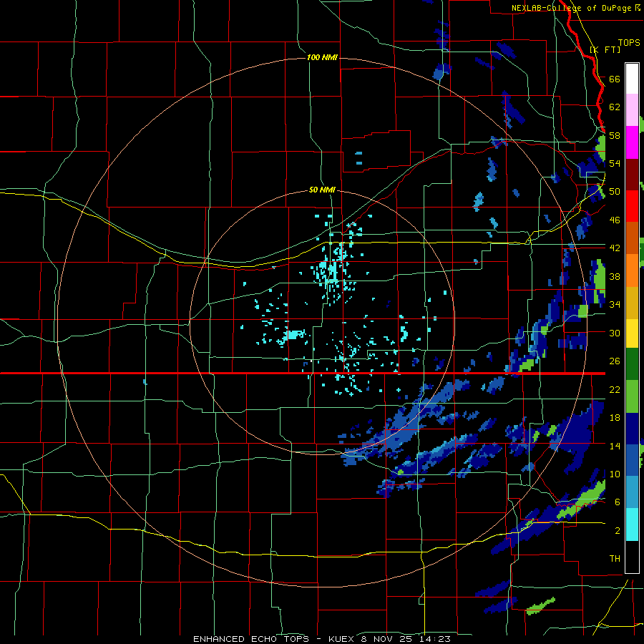The image size is (644, 644).
Task: Select the light green legend swatch
Action: (x=632, y=396)
